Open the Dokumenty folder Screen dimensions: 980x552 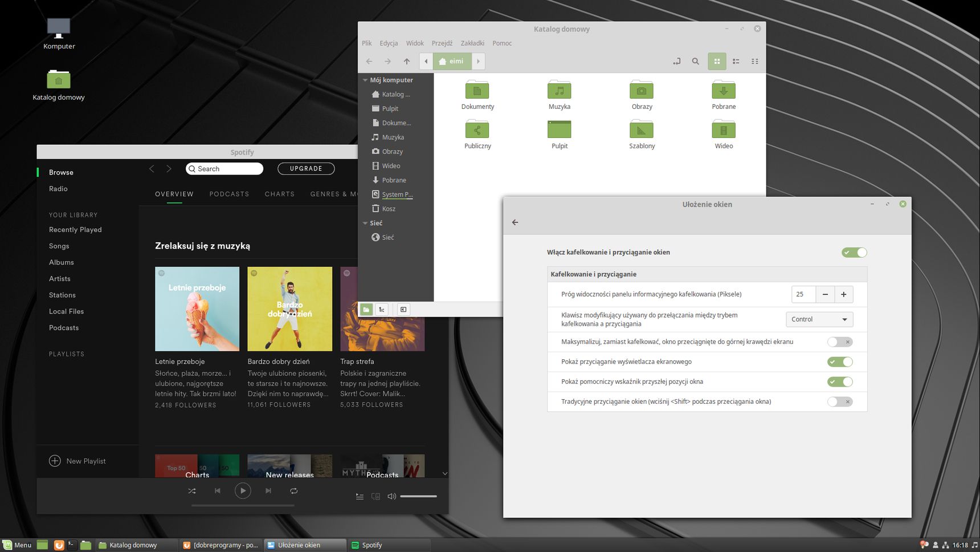coord(477,95)
